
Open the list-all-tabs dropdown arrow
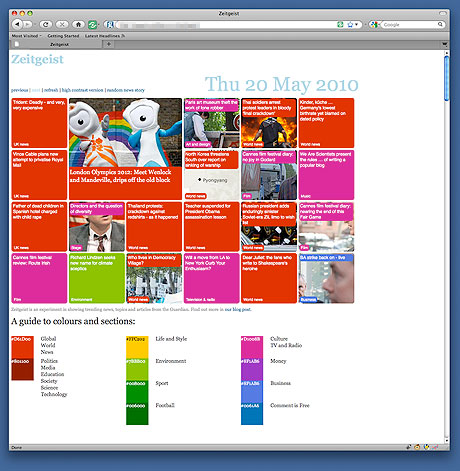(x=444, y=44)
